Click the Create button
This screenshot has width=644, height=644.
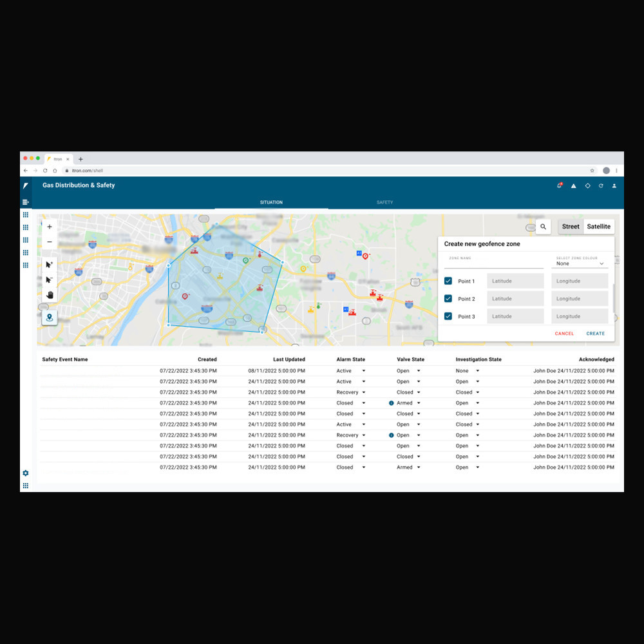[595, 334]
